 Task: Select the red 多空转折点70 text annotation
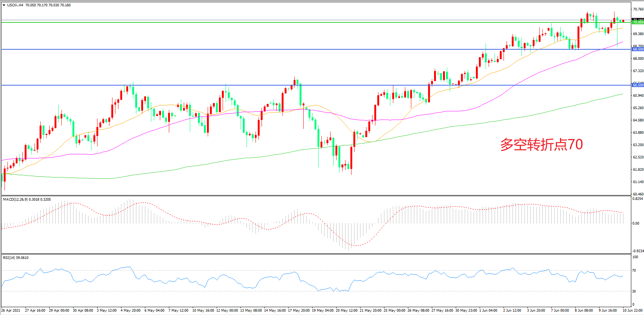coord(541,145)
